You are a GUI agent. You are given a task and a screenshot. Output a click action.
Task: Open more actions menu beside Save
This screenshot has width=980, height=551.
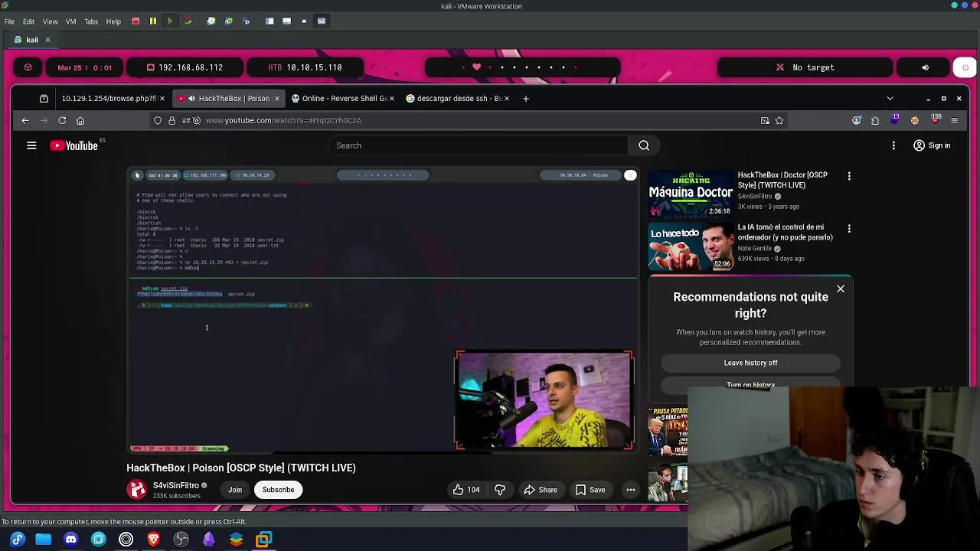point(631,490)
